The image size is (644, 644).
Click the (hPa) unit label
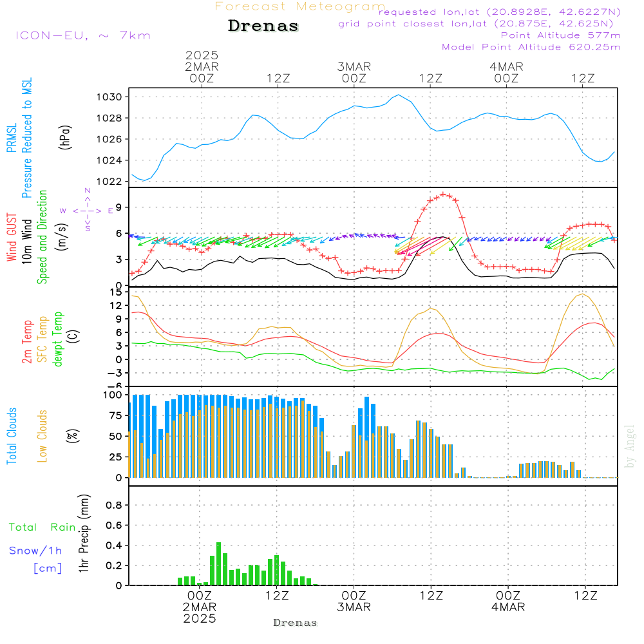pos(65,137)
